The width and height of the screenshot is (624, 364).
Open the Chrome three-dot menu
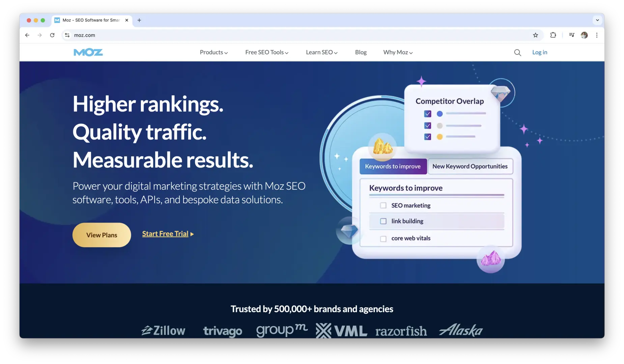coord(597,35)
